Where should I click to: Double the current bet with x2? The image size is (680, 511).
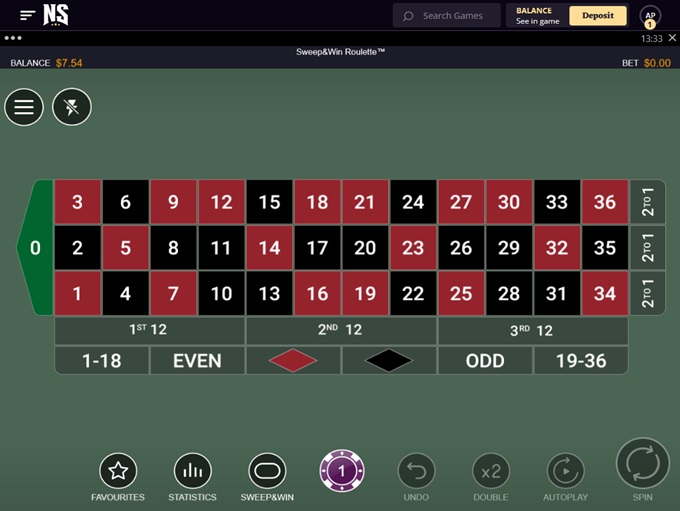click(491, 471)
